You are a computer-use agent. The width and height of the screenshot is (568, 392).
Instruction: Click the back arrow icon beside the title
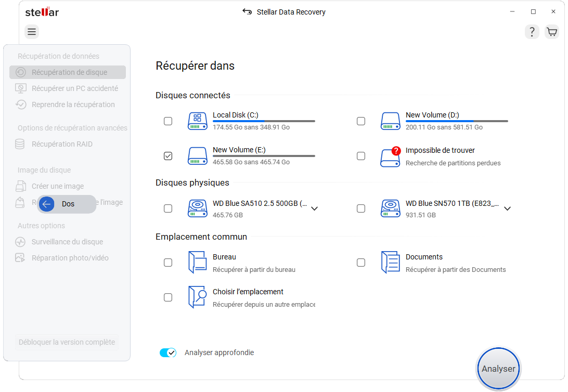pyautogui.click(x=247, y=11)
